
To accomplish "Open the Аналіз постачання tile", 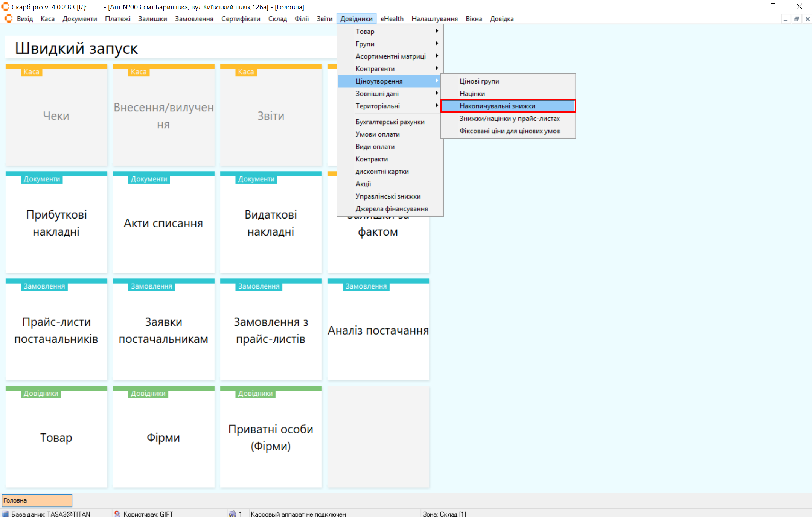I will click(378, 330).
